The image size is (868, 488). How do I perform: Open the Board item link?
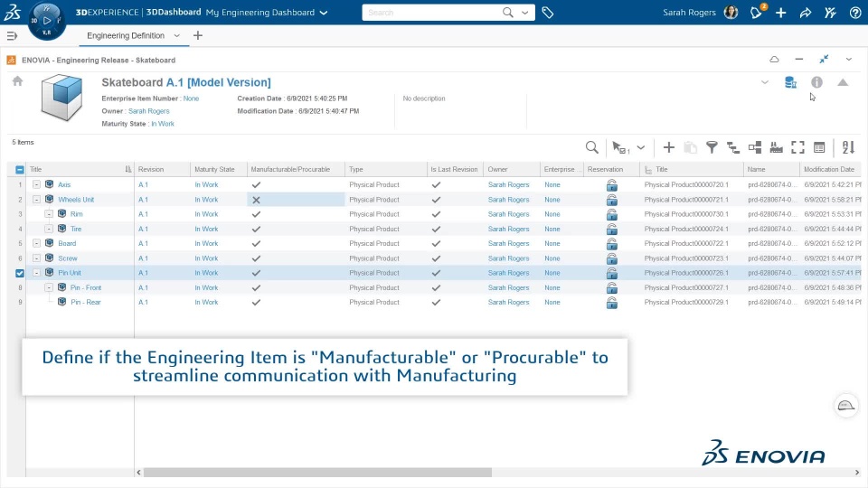tap(67, 244)
